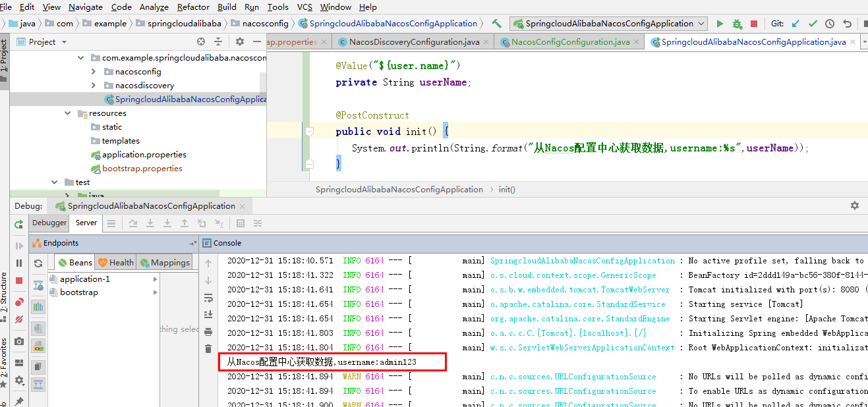Show hidden editor tabs dropdown
The height and width of the screenshot is (407, 868).
tap(864, 41)
